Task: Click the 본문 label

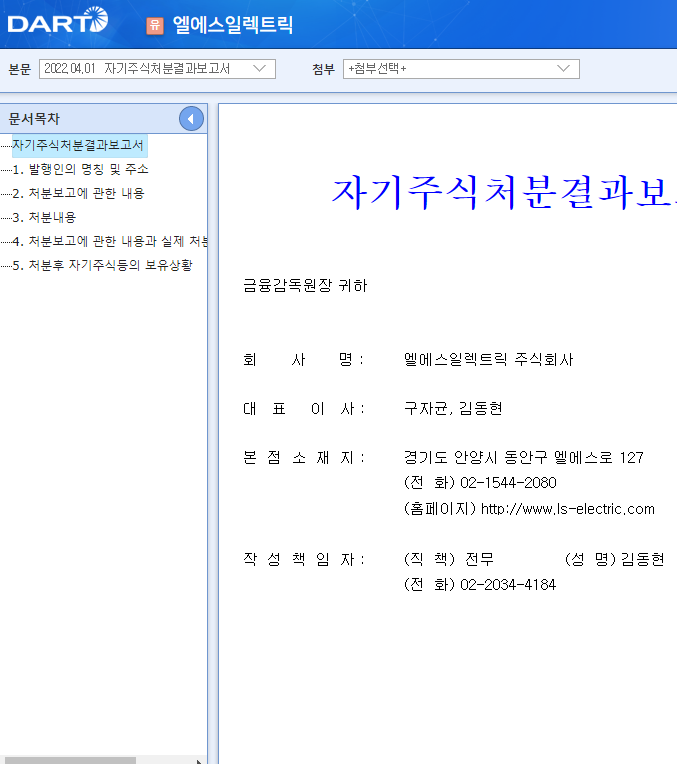Action: tap(20, 69)
